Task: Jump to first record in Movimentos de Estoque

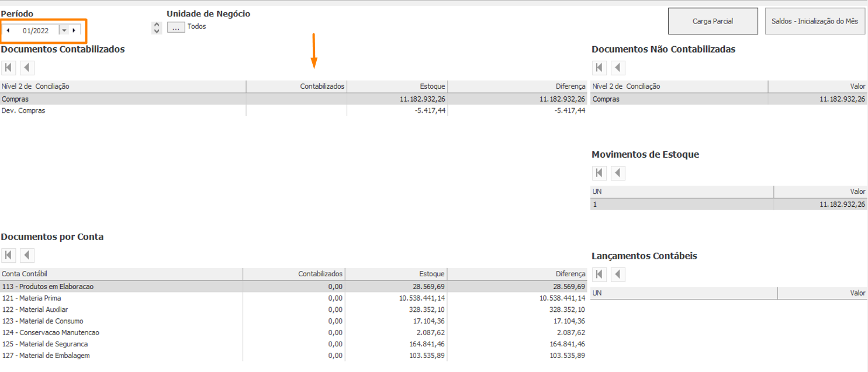Action: (x=599, y=173)
